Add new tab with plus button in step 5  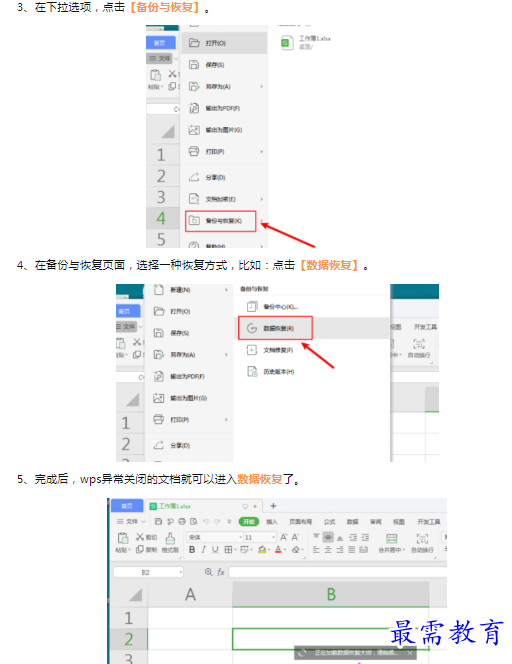point(273,506)
